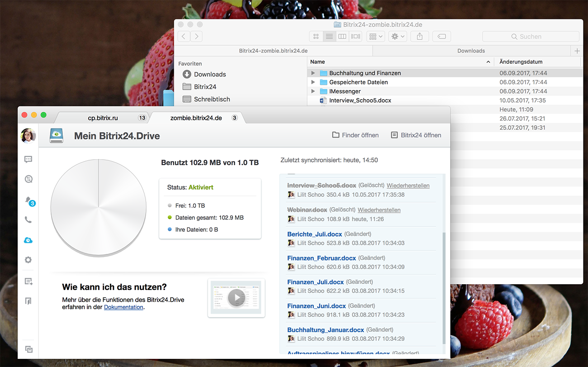Select the blue Bitrix24.Drive cloud icon
The image size is (588, 367).
28,240
